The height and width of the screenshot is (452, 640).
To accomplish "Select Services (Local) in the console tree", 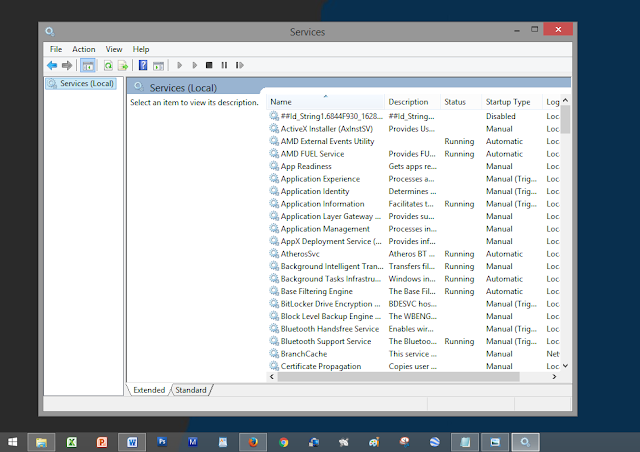I will [81, 84].
